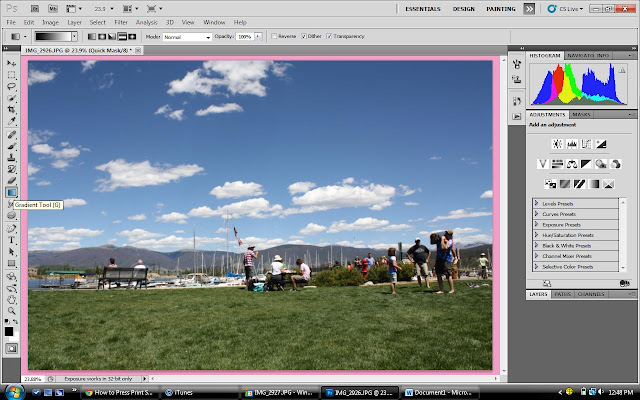640x400 pixels.
Task: Select the Move tool
Action: 11,63
